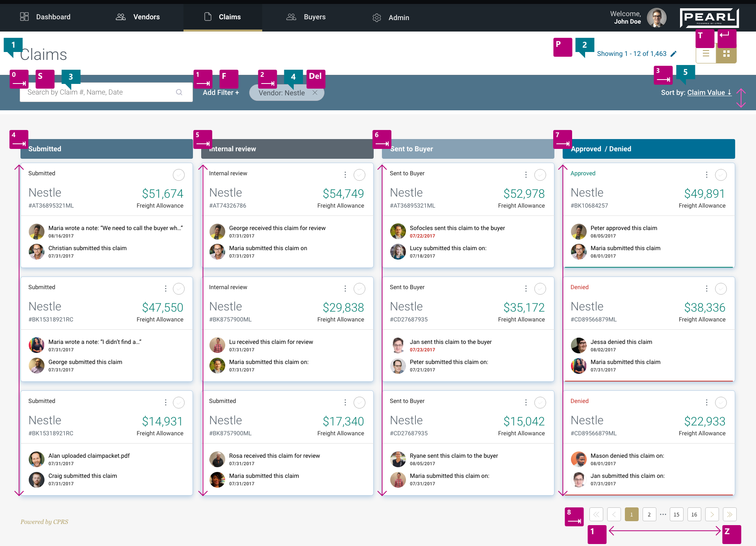756x546 pixels.
Task: Switch to list view icon
Action: click(706, 54)
